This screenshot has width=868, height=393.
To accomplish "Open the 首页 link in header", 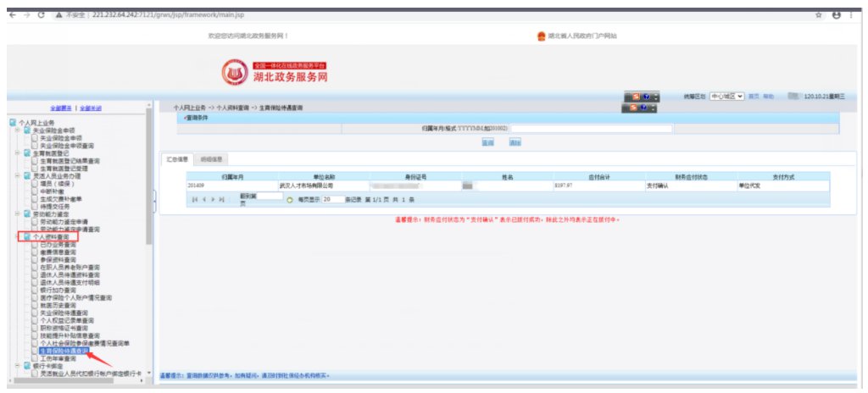I will (x=754, y=97).
